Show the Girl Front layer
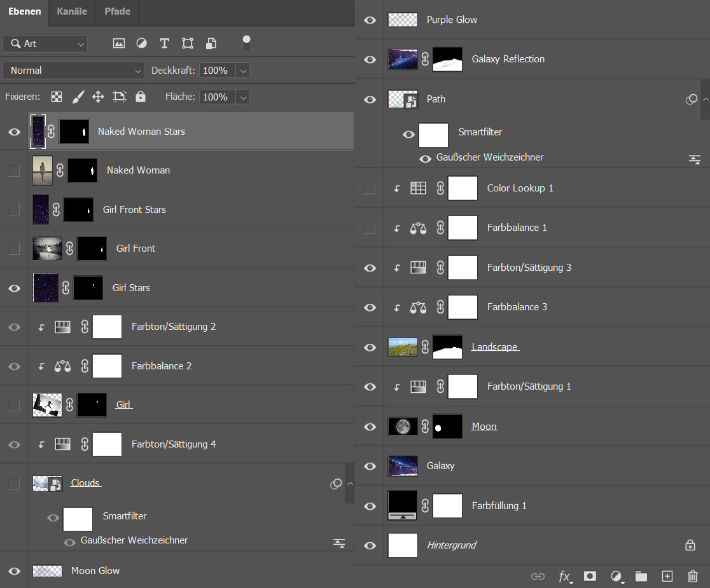The height and width of the screenshot is (588, 710). point(14,249)
